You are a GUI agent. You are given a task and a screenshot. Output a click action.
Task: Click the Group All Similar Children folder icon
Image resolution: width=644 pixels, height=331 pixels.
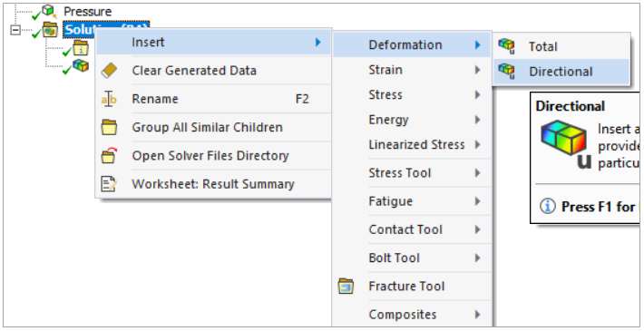click(x=109, y=127)
